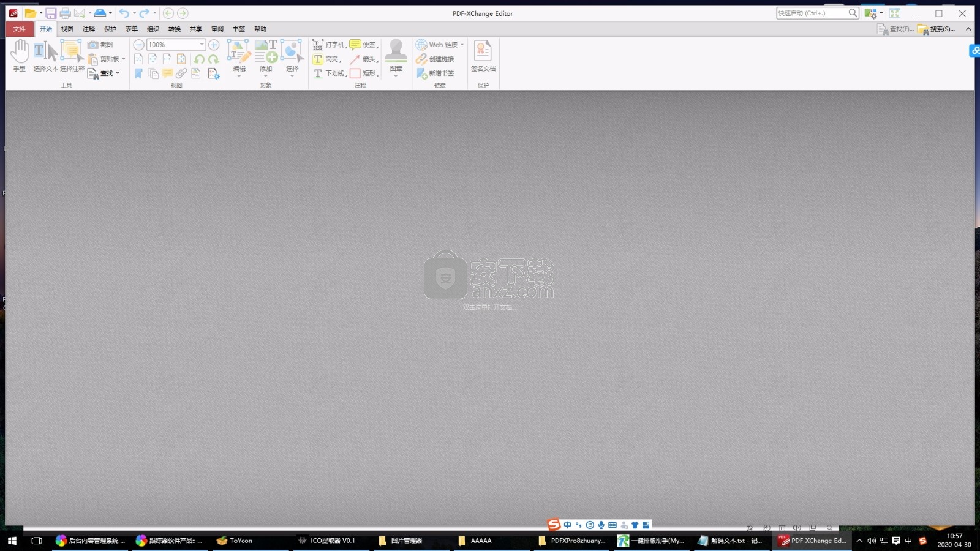
Task: Switch to the 注释 (Comment) ribbon tab
Action: click(x=89, y=29)
